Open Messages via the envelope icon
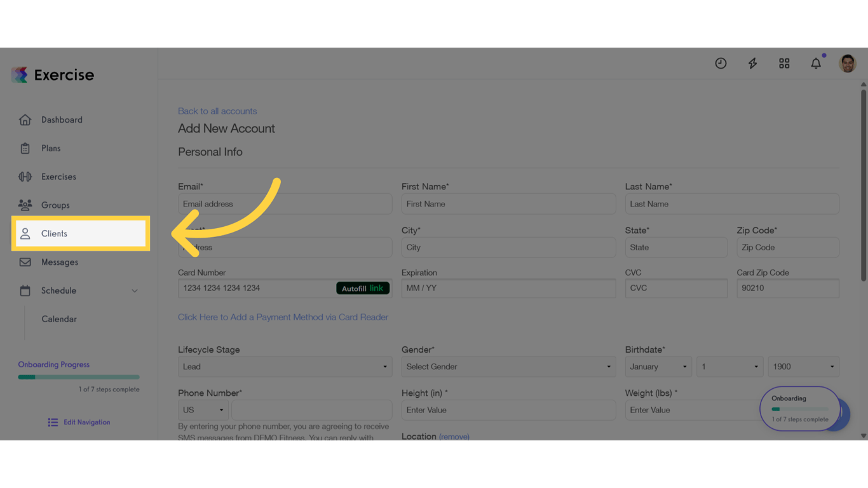Screen dimensions: 868x488 (25, 262)
